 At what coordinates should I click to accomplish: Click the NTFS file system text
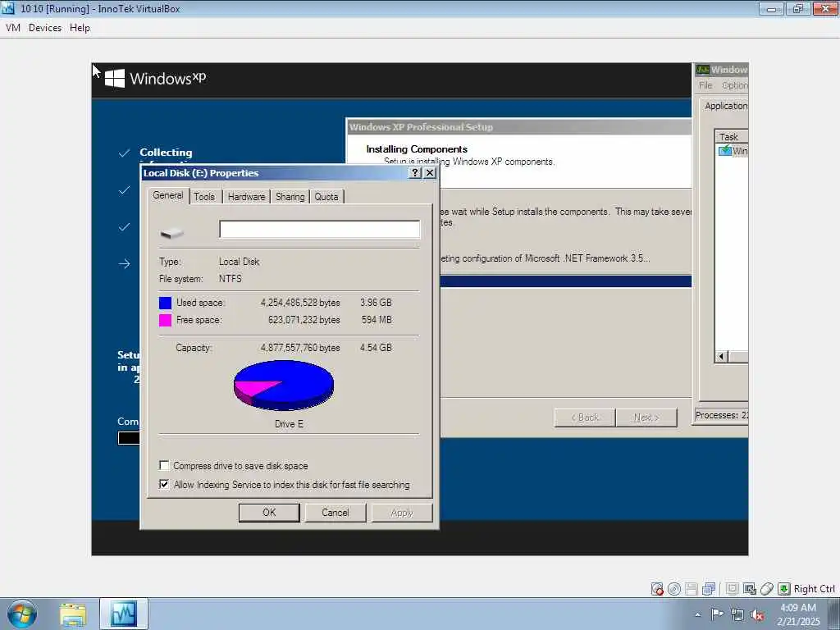click(231, 279)
